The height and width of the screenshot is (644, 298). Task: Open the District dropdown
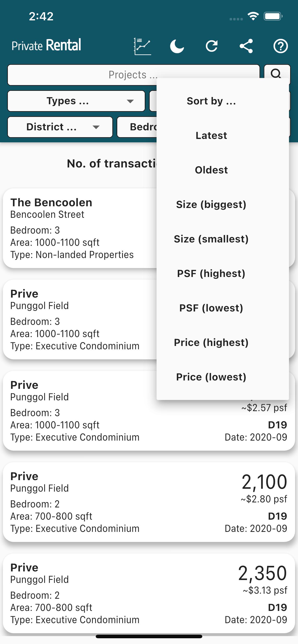coord(60,127)
